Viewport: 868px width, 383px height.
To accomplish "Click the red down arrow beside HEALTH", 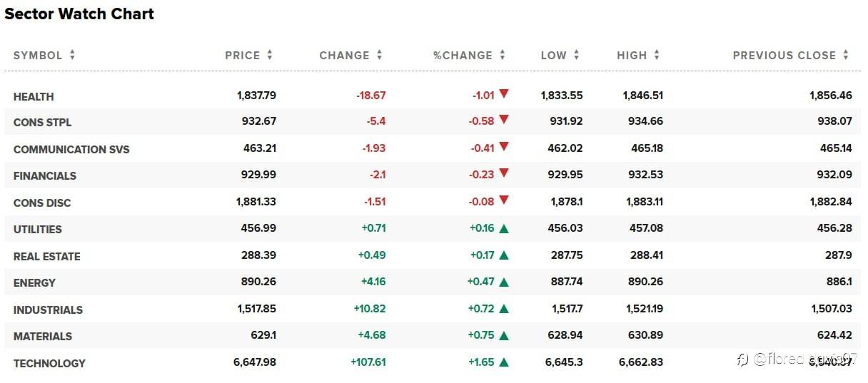I will pyautogui.click(x=504, y=93).
